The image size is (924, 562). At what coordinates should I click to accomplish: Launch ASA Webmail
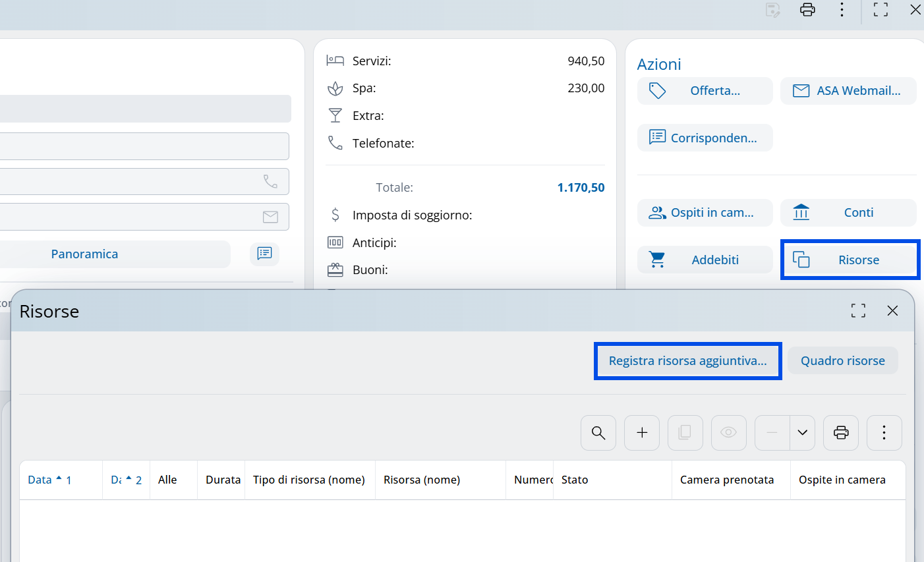[848, 91]
